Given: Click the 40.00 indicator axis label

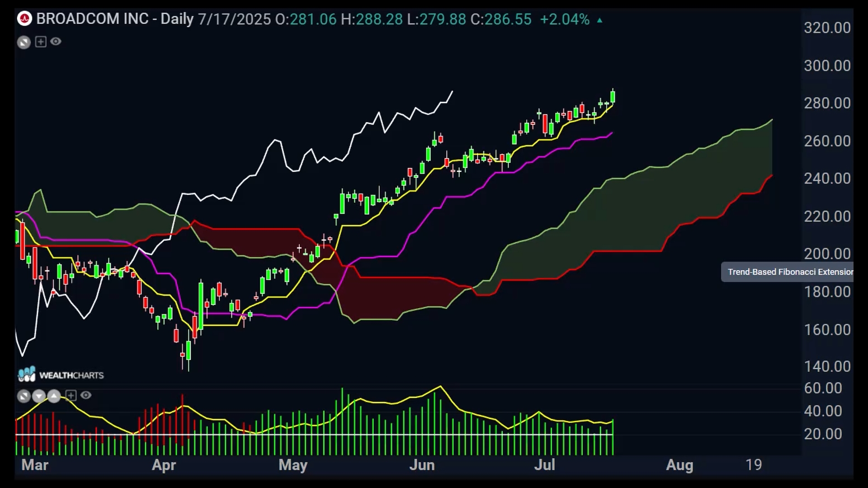Looking at the screenshot, I should (x=823, y=411).
